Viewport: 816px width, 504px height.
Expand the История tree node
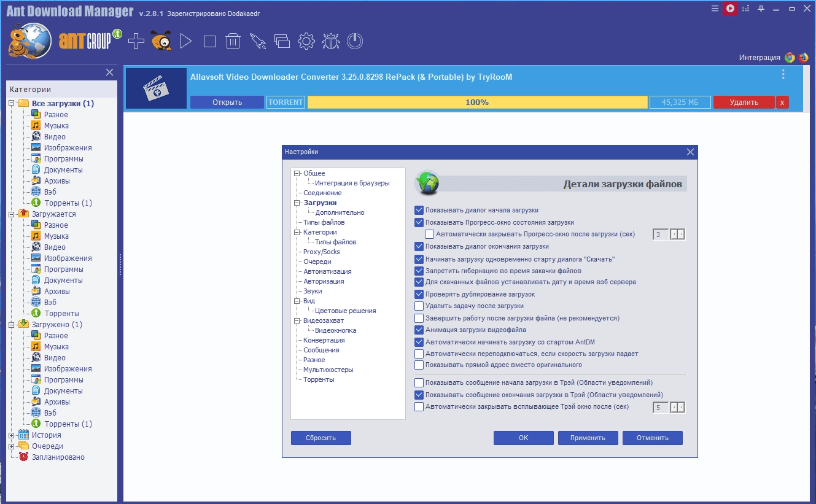point(12,435)
